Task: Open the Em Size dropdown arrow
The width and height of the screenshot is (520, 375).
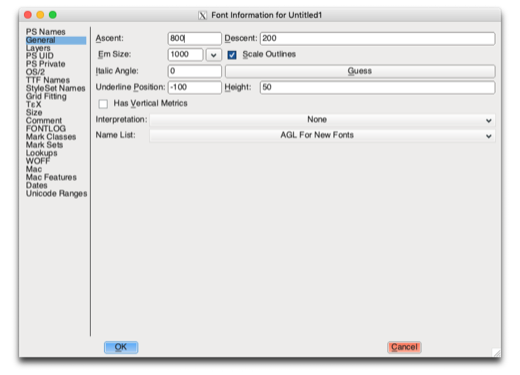Action: coord(213,55)
